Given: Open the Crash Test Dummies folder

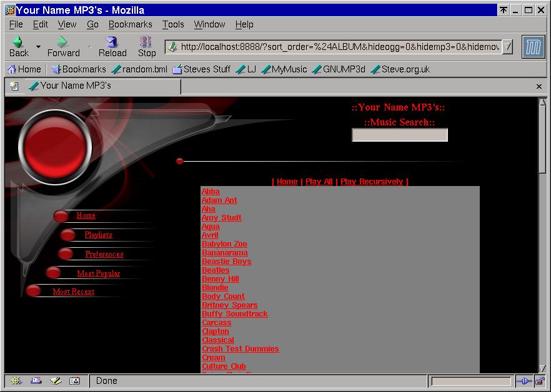Looking at the screenshot, I should tap(240, 349).
